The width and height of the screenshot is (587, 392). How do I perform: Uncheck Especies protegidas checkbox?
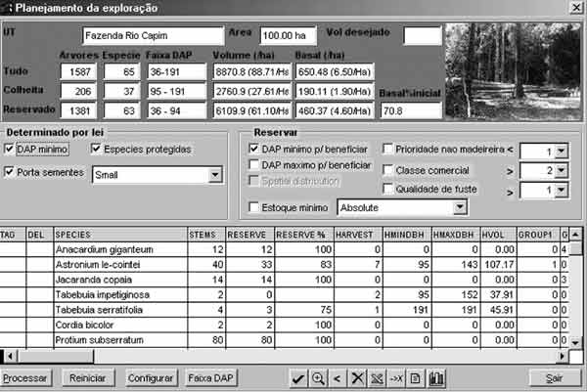point(97,150)
